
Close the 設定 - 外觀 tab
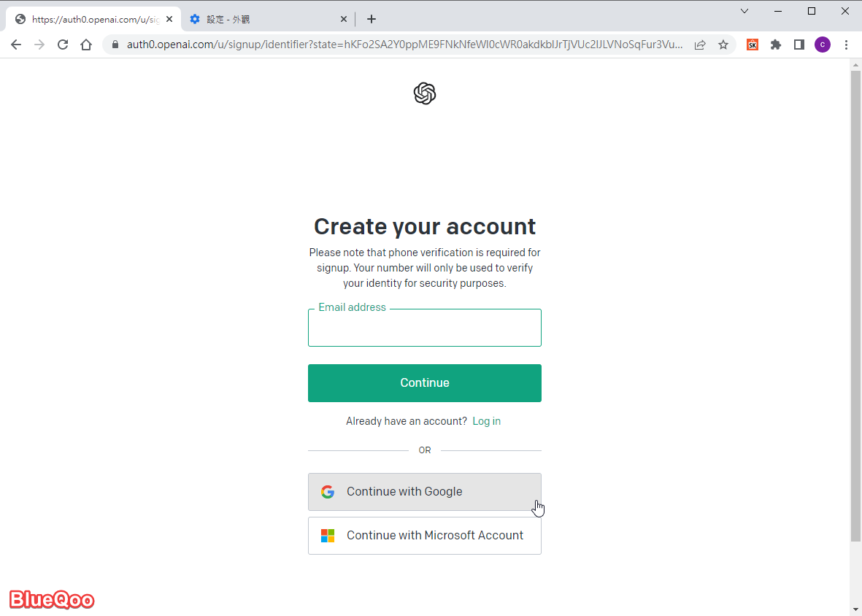point(344,19)
